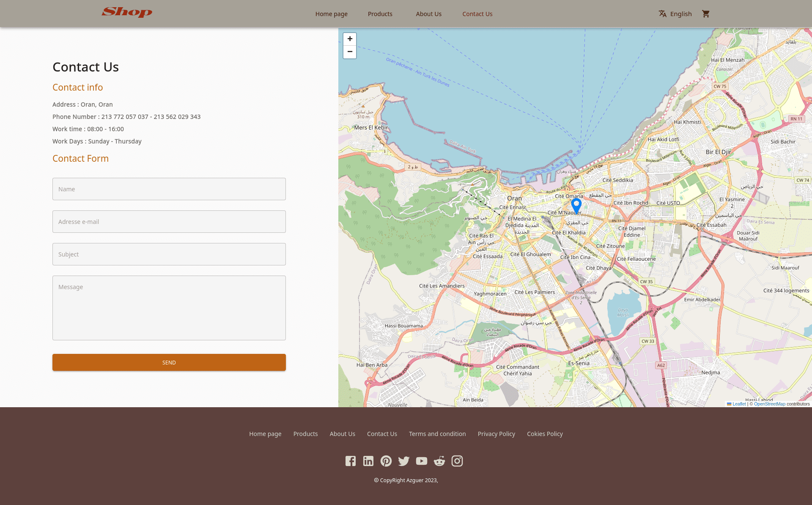The image size is (812, 505).
Task: Open the English language selector
Action: pyautogui.click(x=675, y=14)
